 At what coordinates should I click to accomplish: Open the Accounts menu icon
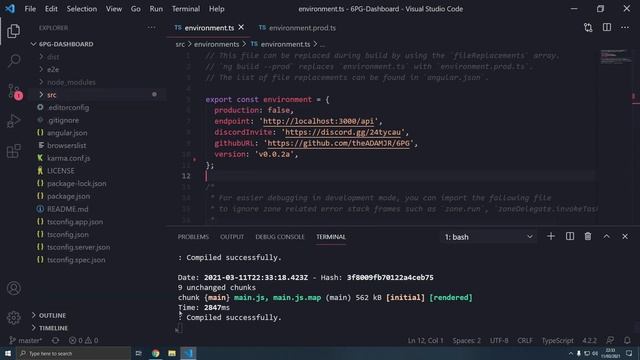tap(13, 288)
